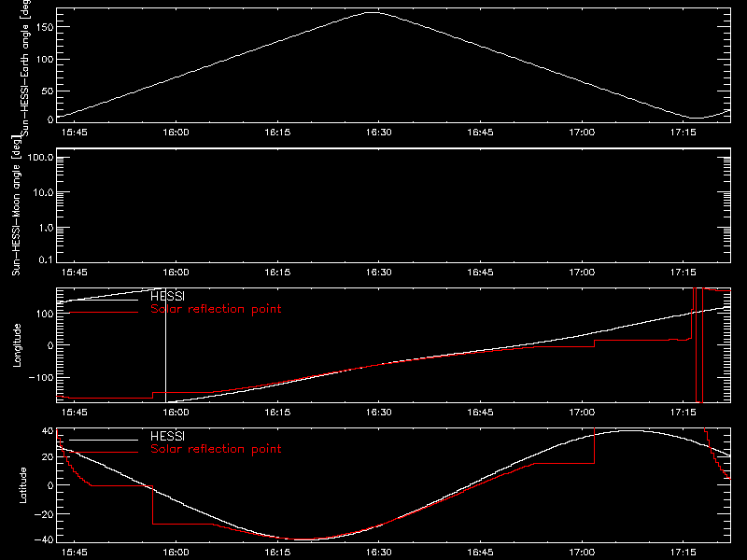
Task: Click 16:00 time label under Latitude plot
Action: click(x=176, y=553)
